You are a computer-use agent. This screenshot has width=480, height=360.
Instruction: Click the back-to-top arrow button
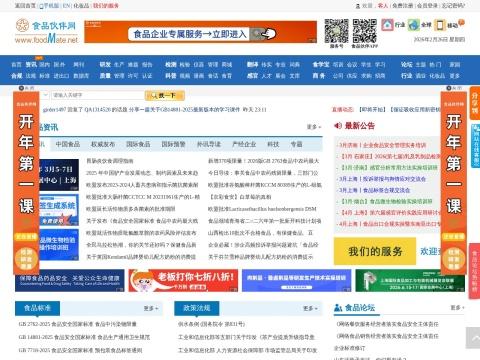click(x=473, y=338)
